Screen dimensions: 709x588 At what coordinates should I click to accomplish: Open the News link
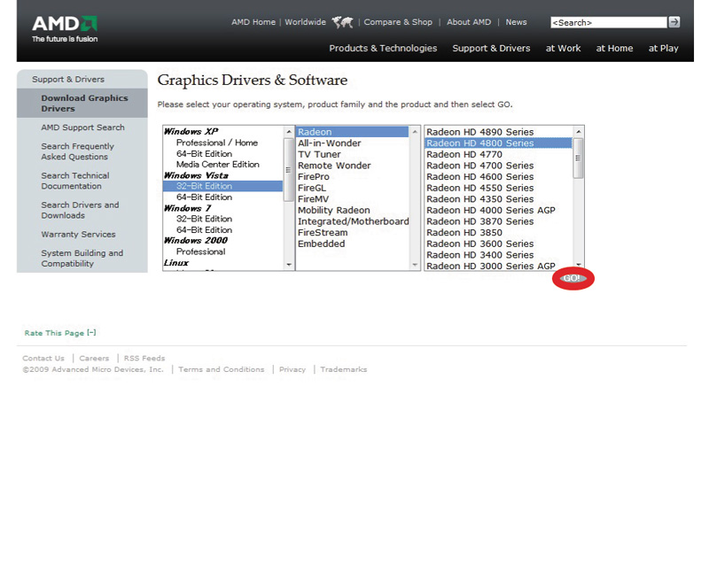pyautogui.click(x=516, y=22)
